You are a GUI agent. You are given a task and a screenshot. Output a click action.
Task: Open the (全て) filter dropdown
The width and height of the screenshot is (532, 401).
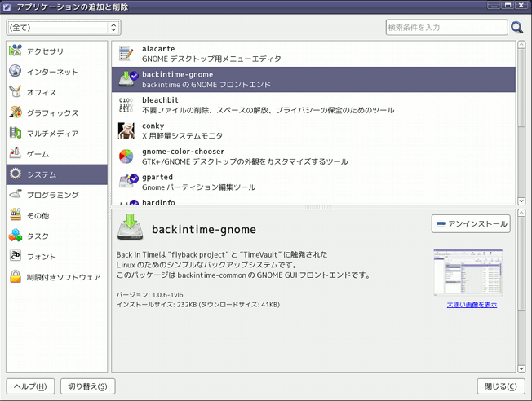click(64, 28)
